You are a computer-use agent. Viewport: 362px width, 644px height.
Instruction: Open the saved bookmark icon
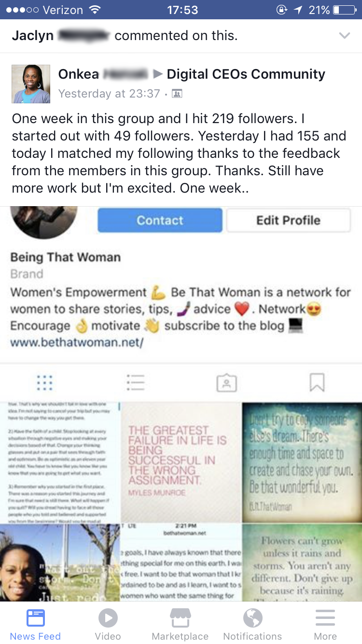(317, 382)
